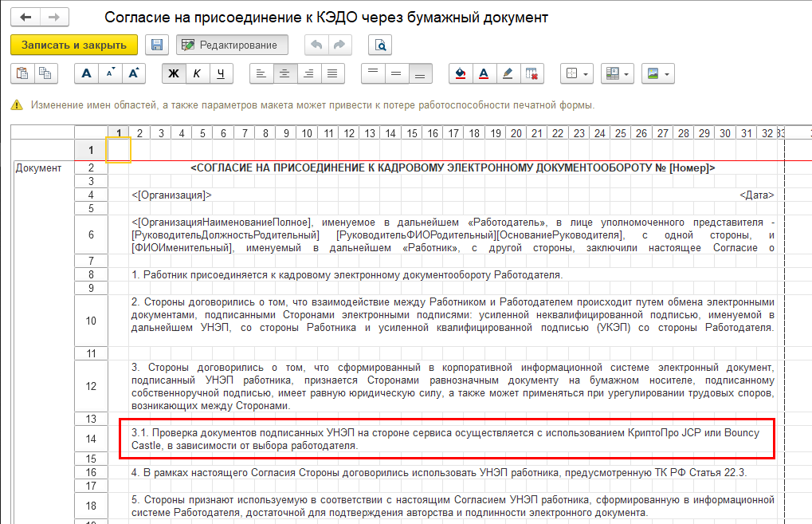Click the «Записать и закрыть» button
The height and width of the screenshot is (524, 812).
pyautogui.click(x=74, y=45)
